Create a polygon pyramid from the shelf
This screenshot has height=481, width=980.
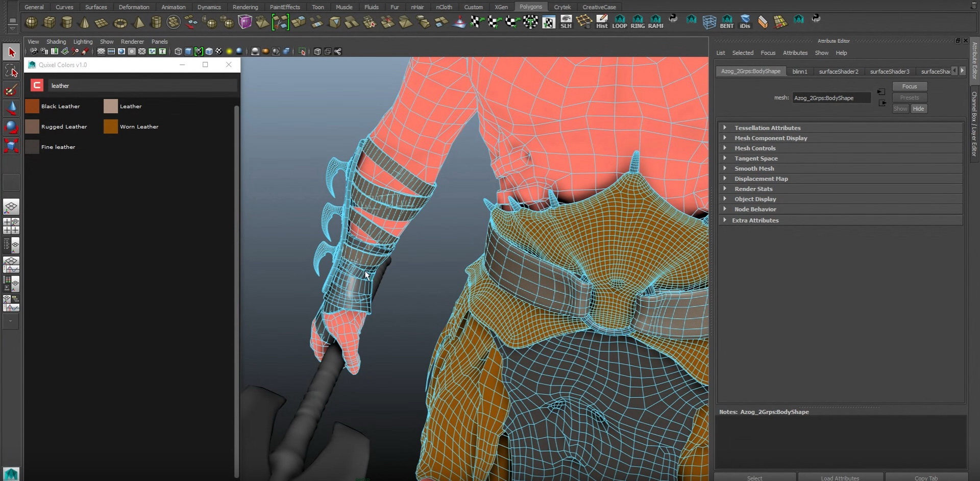(138, 22)
